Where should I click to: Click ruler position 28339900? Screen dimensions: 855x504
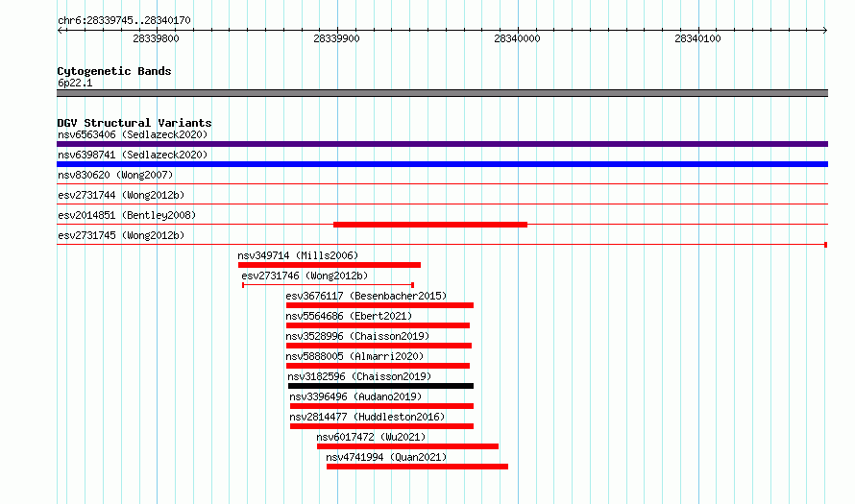click(x=336, y=38)
